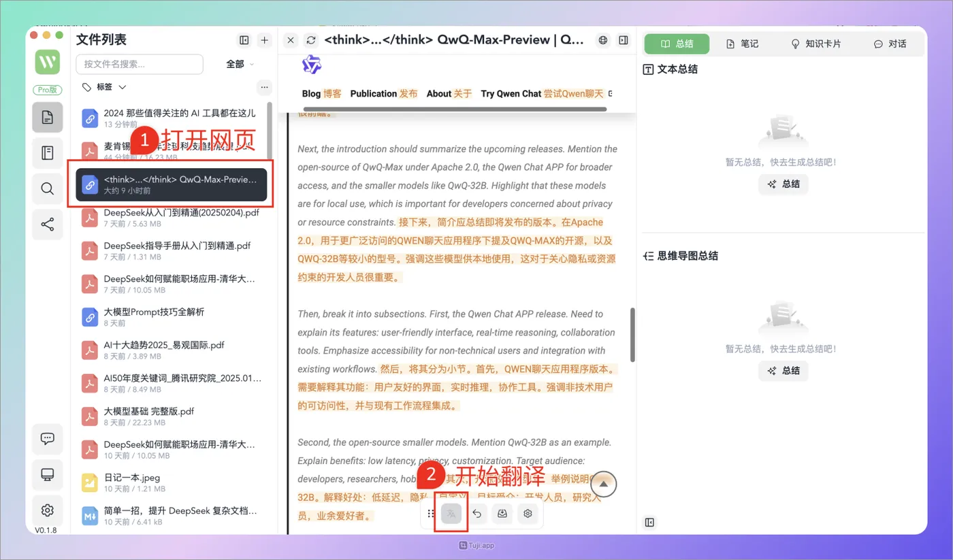Click the Publication 发布 link
The height and width of the screenshot is (560, 953).
[384, 94]
